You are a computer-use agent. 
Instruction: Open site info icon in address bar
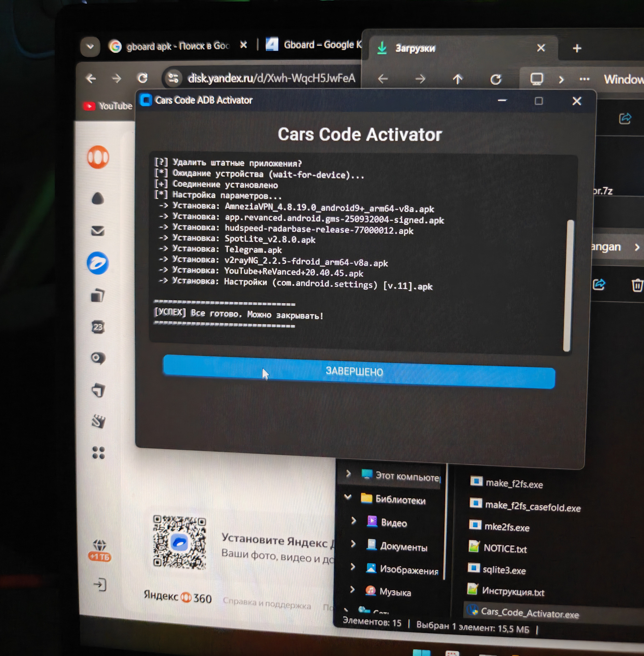coord(173,78)
